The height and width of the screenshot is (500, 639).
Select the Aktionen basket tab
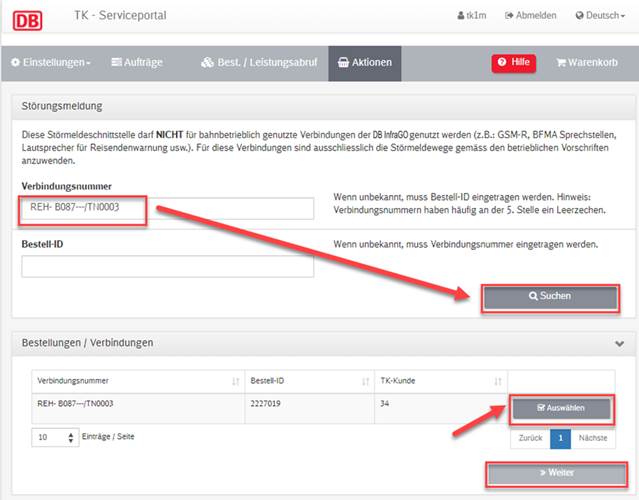365,63
